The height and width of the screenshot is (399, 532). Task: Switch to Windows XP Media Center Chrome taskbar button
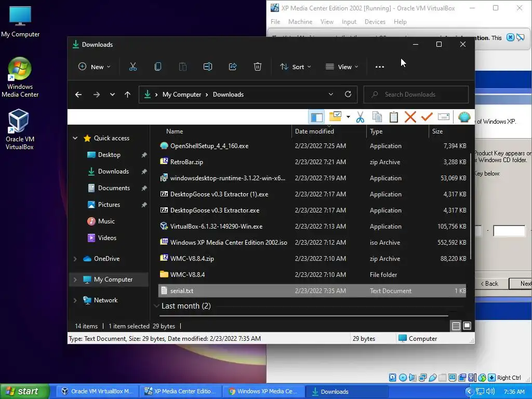263,391
